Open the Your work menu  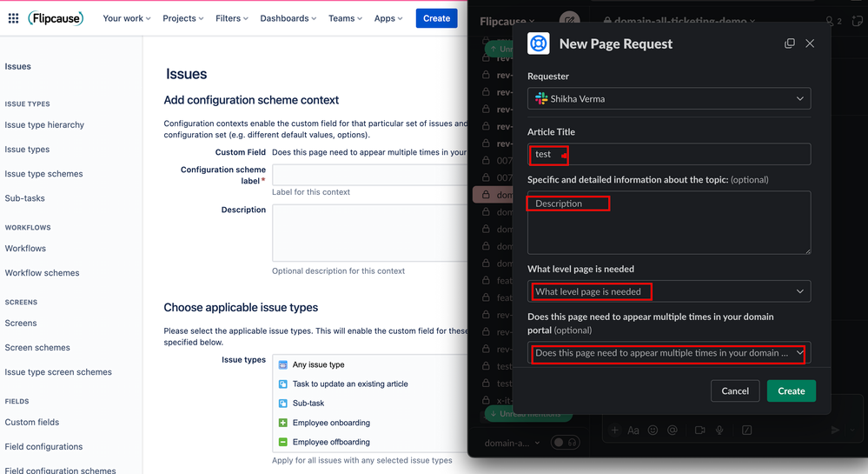pos(127,18)
